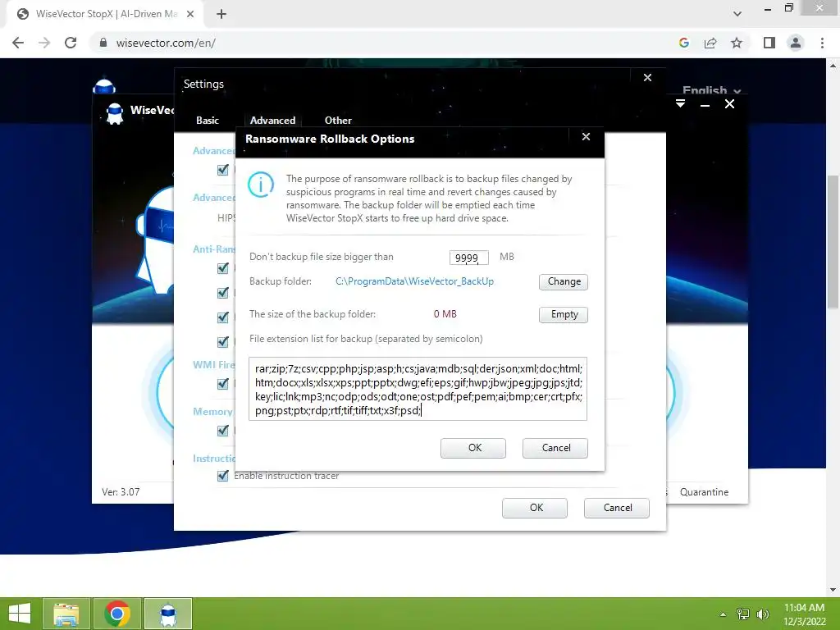Toggle the WMI Firewall checkbox
This screenshot has height=630, width=840.
point(223,384)
